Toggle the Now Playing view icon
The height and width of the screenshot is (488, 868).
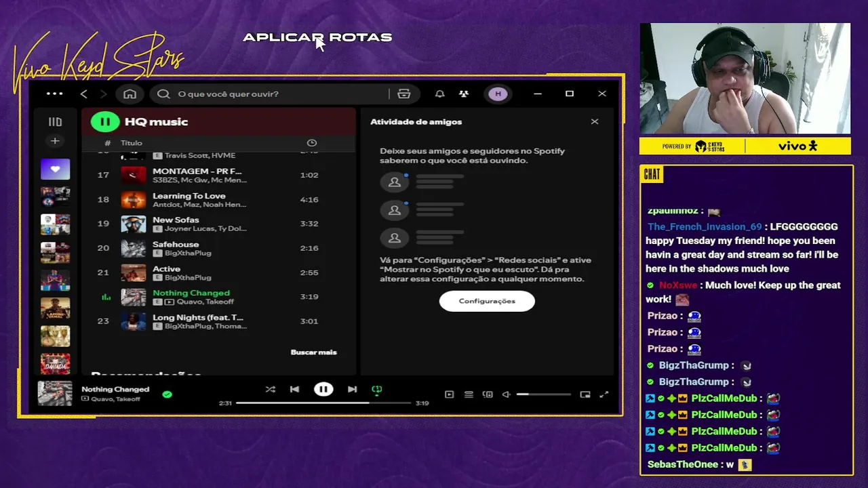tap(449, 394)
